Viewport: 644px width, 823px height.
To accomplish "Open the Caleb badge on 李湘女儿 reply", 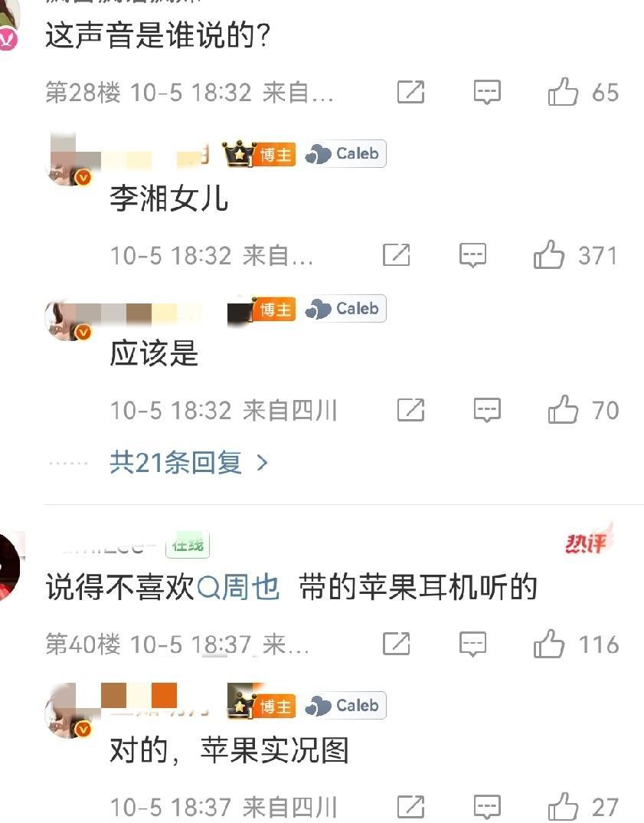I will click(345, 154).
